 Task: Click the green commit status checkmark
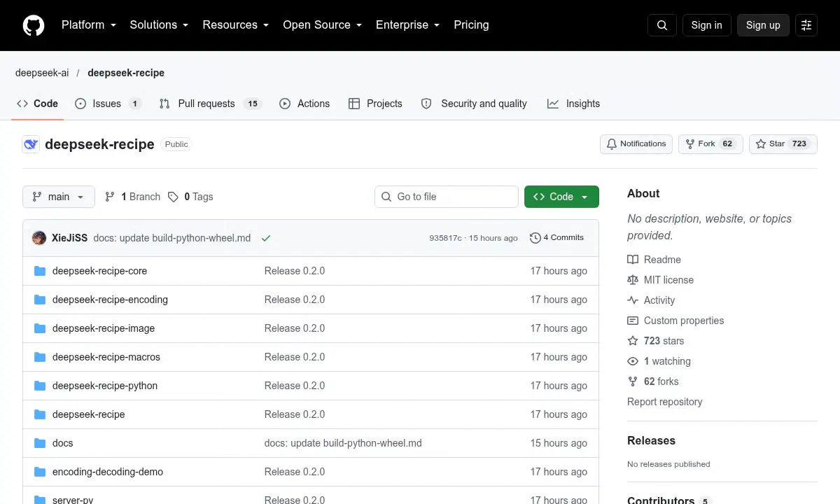tap(266, 238)
